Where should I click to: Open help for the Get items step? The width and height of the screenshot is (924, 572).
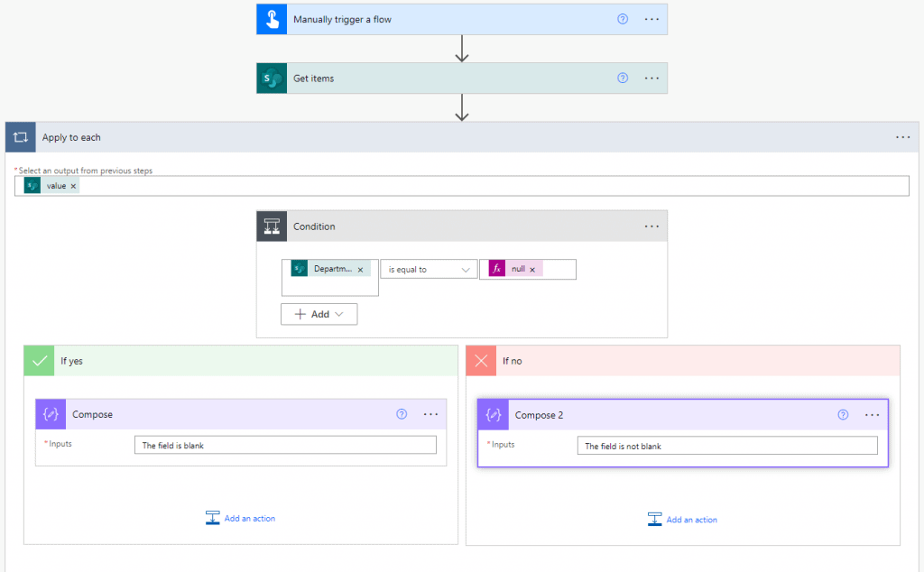click(623, 78)
